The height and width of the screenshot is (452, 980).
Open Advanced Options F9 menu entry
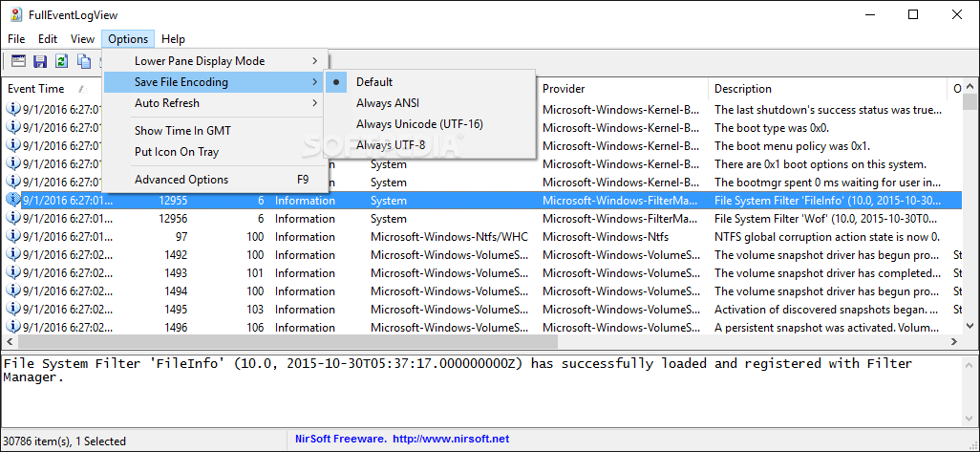214,180
